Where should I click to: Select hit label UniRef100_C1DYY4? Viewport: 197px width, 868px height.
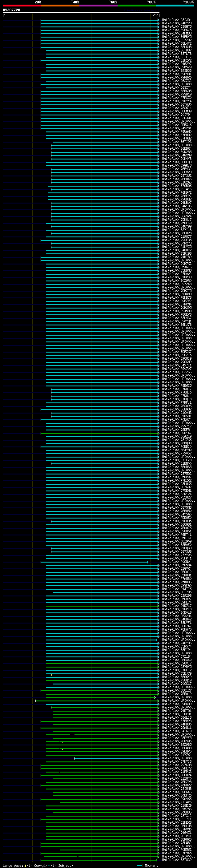[177, 101]
